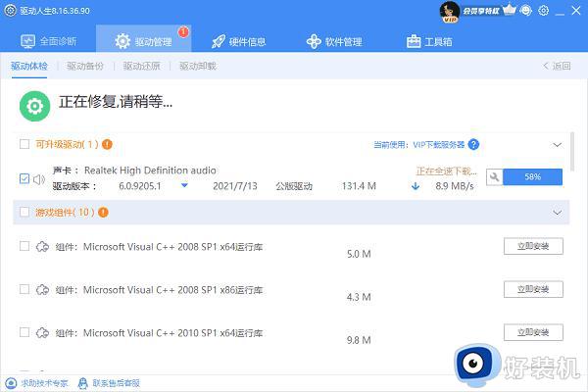Click the orange warning icon beside 可升级驱动
This screenshot has width=588, height=392.
(x=107, y=144)
